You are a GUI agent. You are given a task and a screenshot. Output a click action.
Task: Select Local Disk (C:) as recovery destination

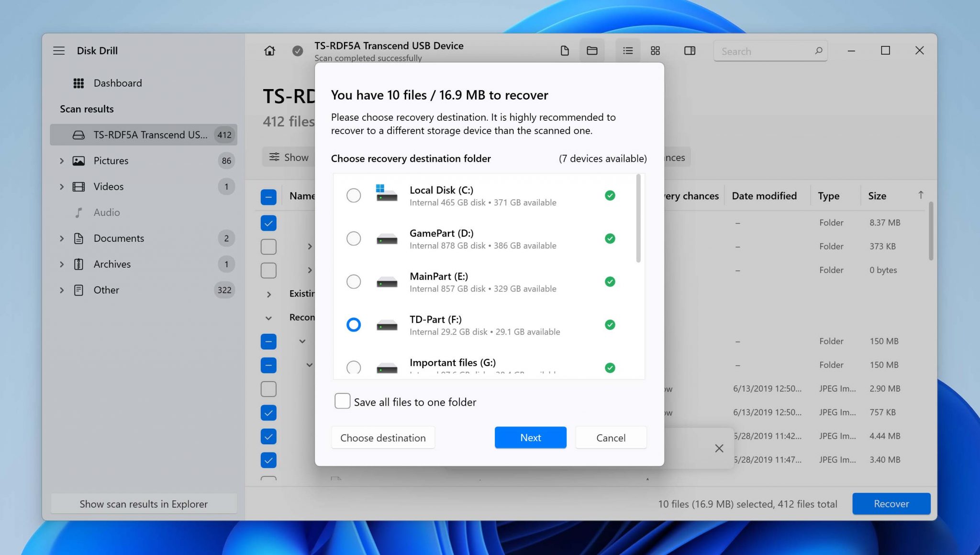point(354,195)
